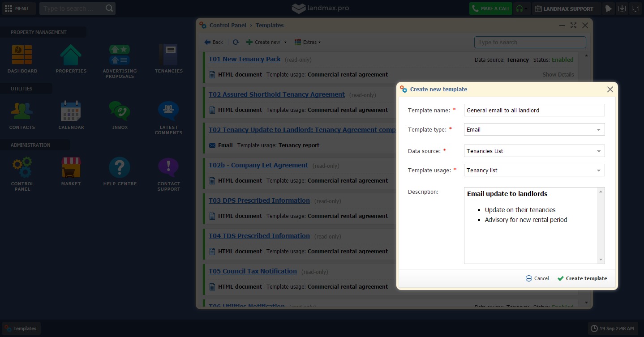Viewport: 644px width, 337px height.
Task: Open the Create new dropdown
Action: coord(266,42)
